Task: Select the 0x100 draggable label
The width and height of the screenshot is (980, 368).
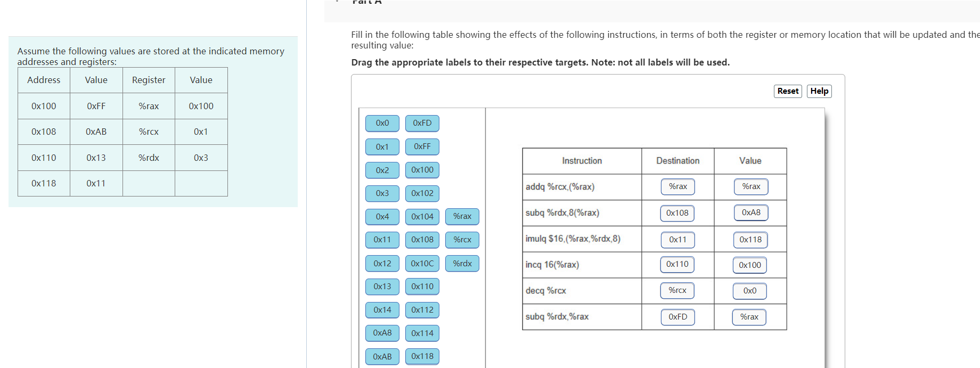Action: (422, 170)
